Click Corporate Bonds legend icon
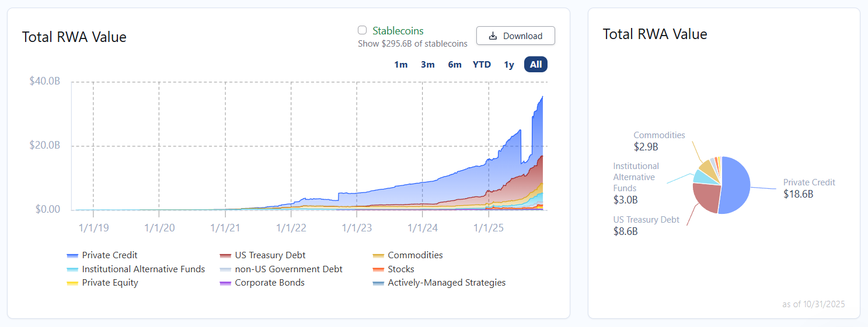The image size is (868, 327). tap(225, 283)
